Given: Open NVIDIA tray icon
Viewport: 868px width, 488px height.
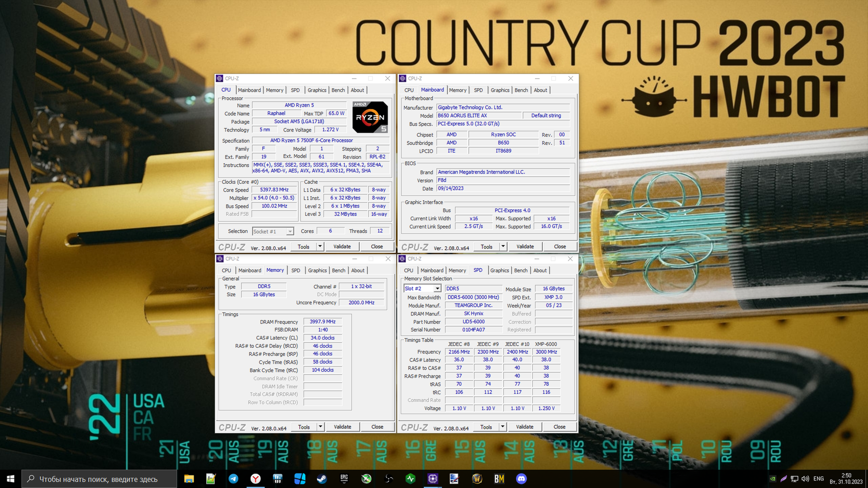Looking at the screenshot, I should [x=773, y=479].
